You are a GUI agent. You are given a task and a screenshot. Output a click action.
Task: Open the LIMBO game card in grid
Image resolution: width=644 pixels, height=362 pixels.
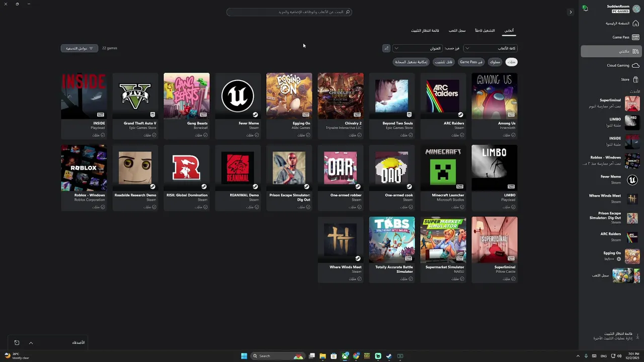click(495, 177)
